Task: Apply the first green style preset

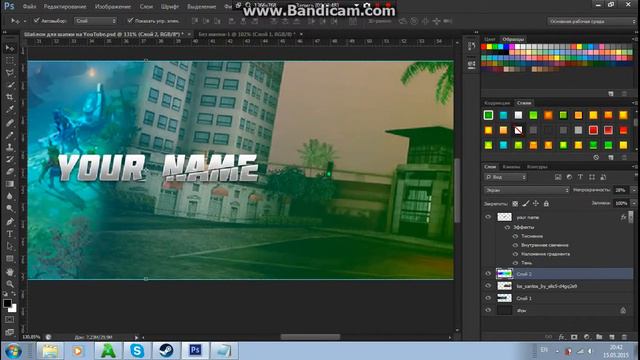Action: (x=488, y=115)
